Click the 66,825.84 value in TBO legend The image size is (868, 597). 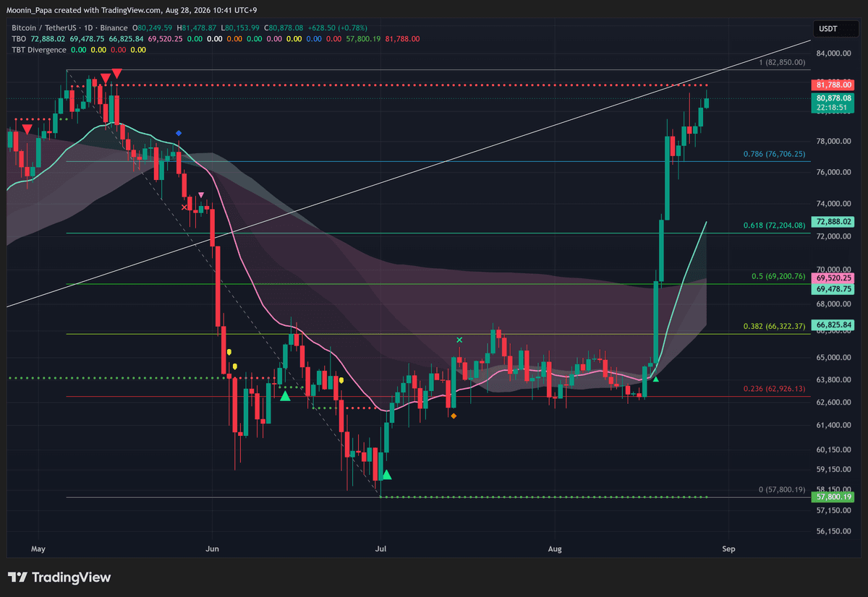126,39
